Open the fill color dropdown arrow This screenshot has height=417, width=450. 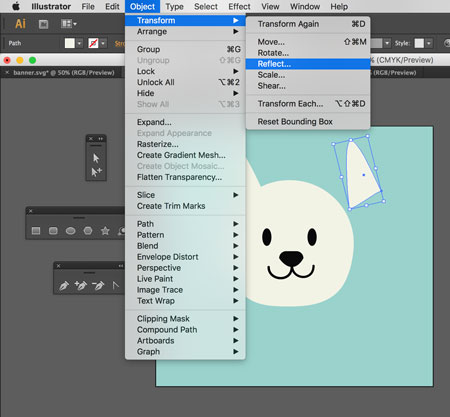pyautogui.click(x=79, y=43)
